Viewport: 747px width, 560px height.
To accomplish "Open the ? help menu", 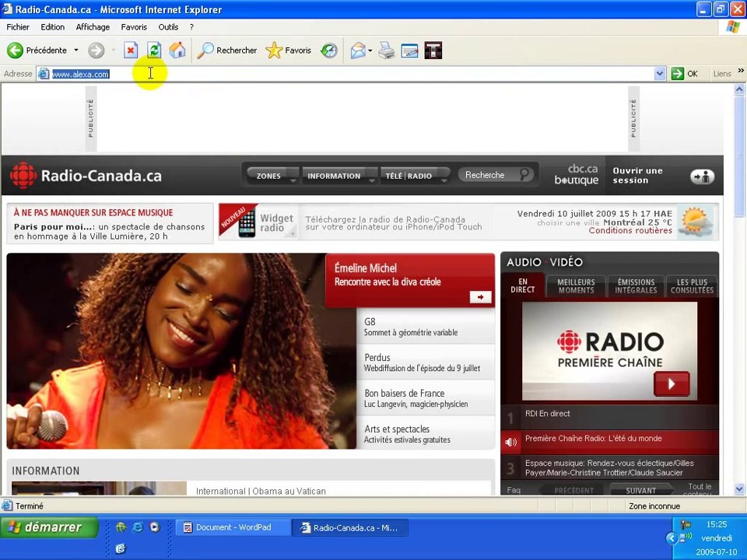I will 191,27.
